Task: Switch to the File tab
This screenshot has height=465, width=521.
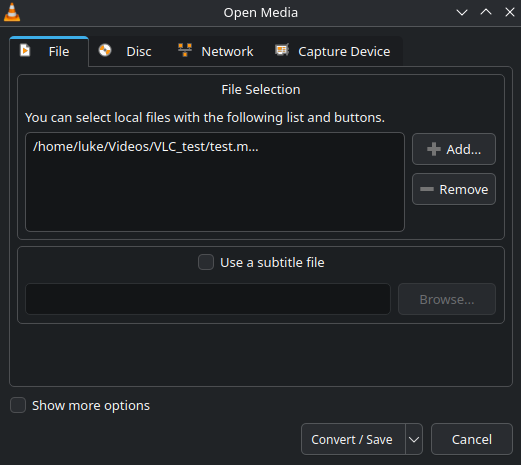Action: coord(49,52)
